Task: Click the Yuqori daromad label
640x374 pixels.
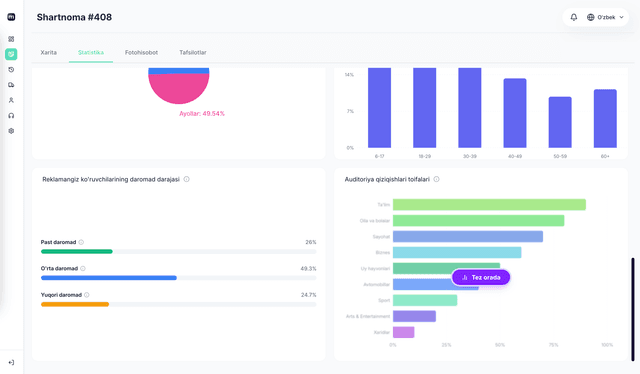Action: point(61,295)
